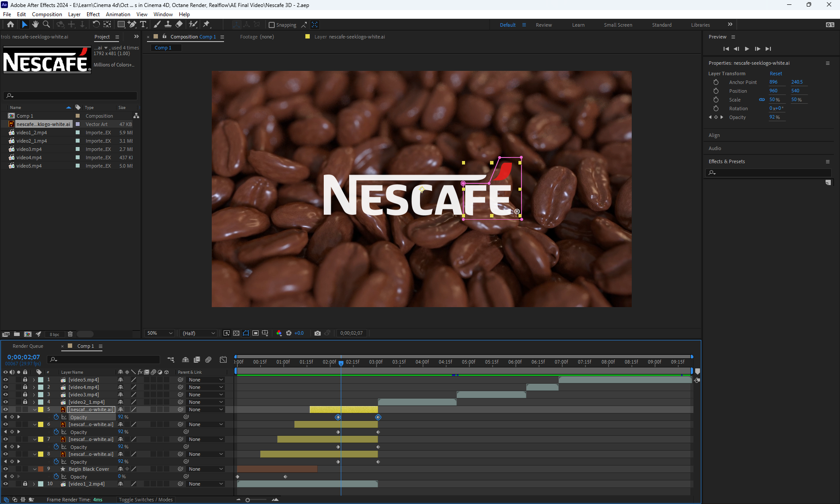
Task: Open the 50% magnification dropdown
Action: [160, 333]
